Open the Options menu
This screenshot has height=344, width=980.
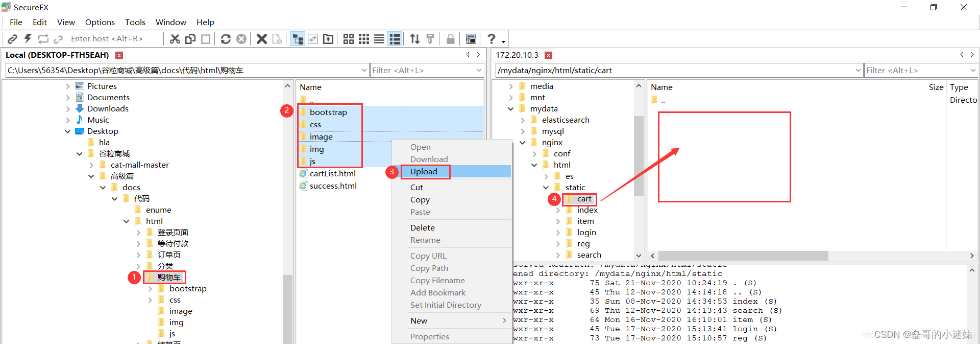tap(100, 22)
